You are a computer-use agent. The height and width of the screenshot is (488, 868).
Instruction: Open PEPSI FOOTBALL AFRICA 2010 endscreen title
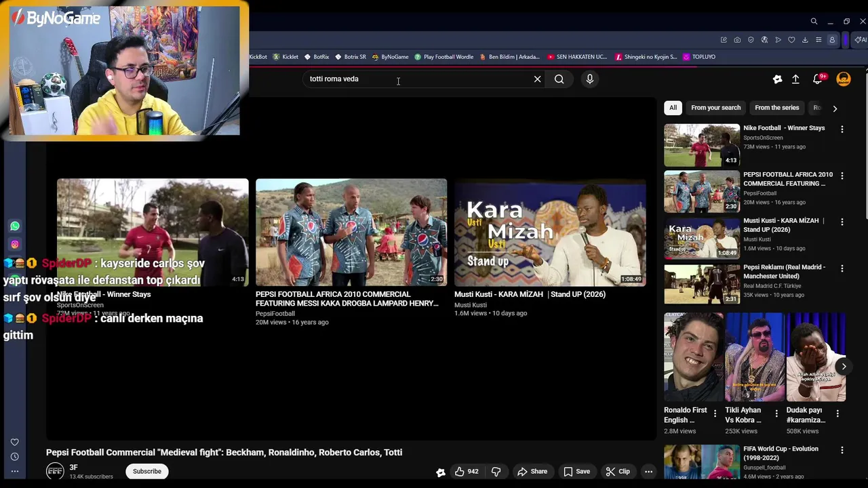[347, 299]
